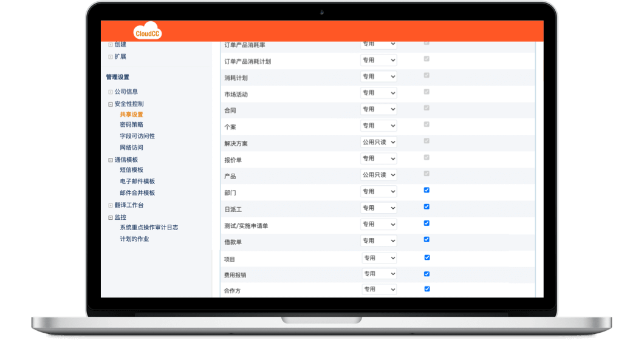
Task: Open 公用只读 dropdown for 产品
Action: point(379,175)
